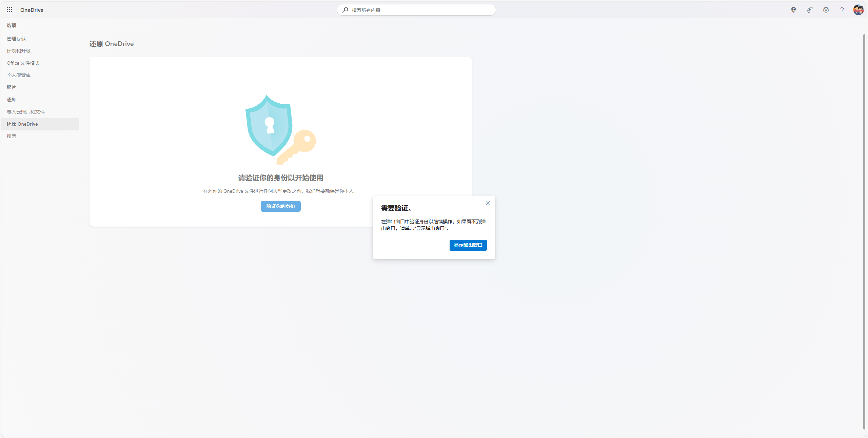Screen dimensions: 868x438
Task: Select 照片 in the sidebar
Action: click(x=12, y=87)
